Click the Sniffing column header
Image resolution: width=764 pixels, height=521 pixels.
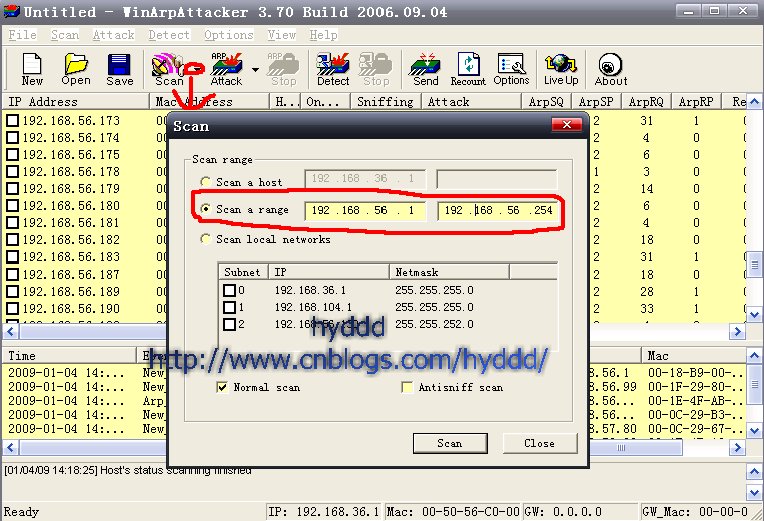click(x=385, y=101)
